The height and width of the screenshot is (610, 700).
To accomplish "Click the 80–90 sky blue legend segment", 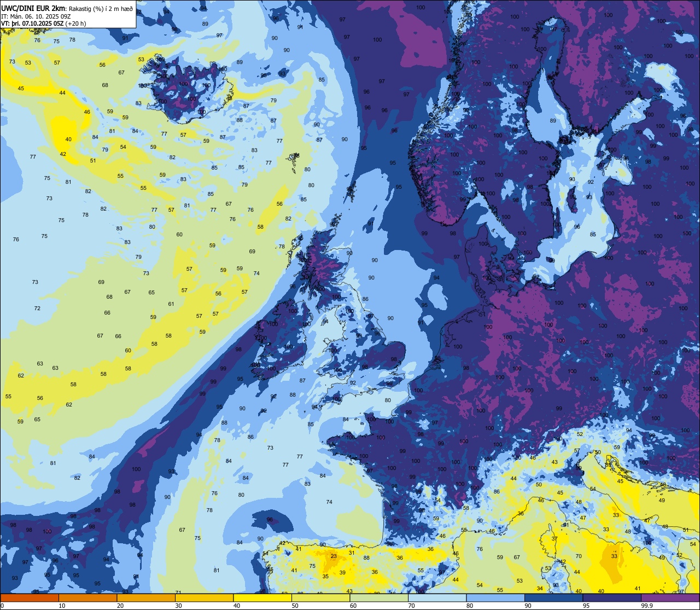I will coord(495,597).
